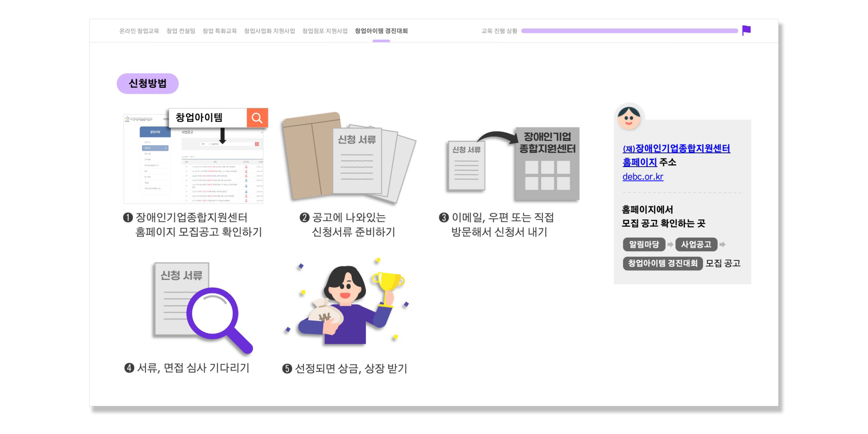Click the 교육 진행 상황 label
Image resolution: width=868 pixels, height=434 pixels.
(499, 31)
